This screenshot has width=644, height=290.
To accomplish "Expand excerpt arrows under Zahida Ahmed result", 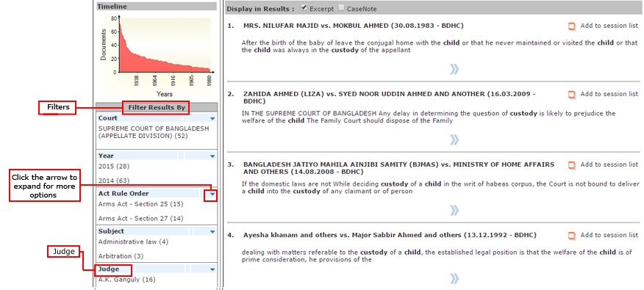I will click(454, 140).
